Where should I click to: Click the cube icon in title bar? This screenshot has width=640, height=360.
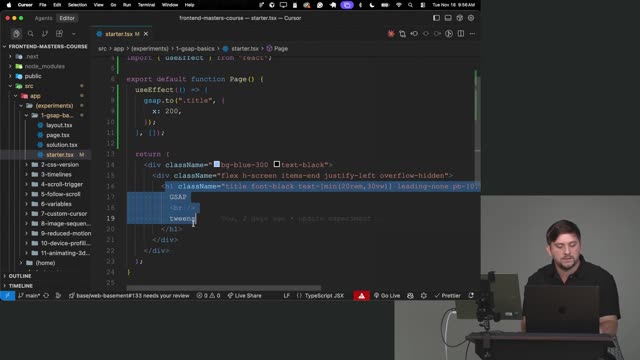pyautogui.click(x=460, y=18)
